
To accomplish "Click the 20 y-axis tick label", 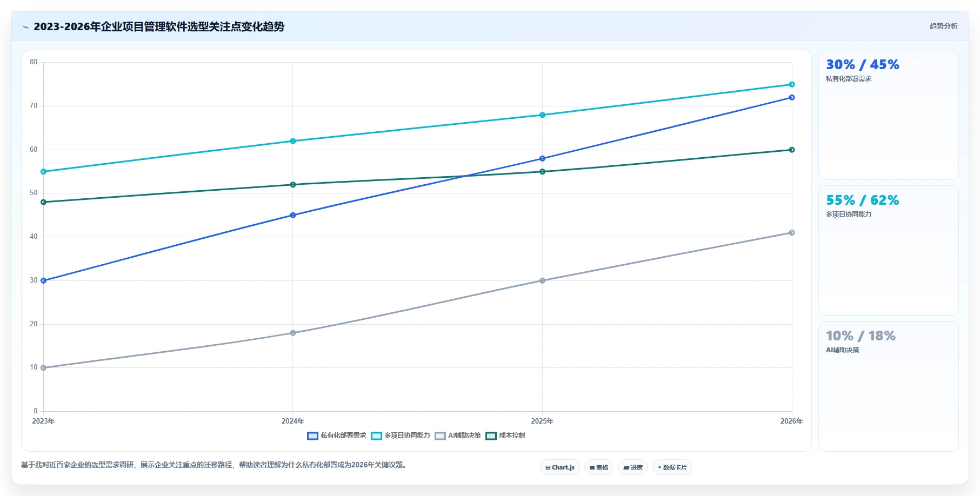I will 34,324.
